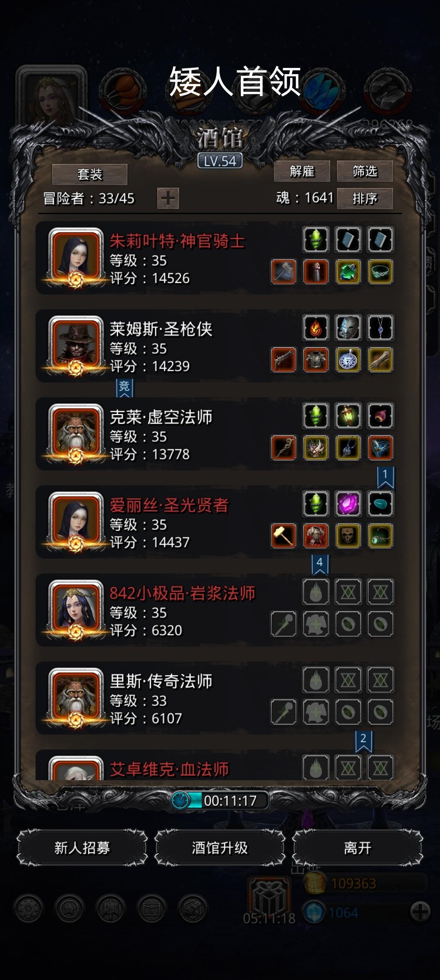Open 朱莉叶特's green emerald accessory icon
This screenshot has width=440, height=980.
click(348, 271)
